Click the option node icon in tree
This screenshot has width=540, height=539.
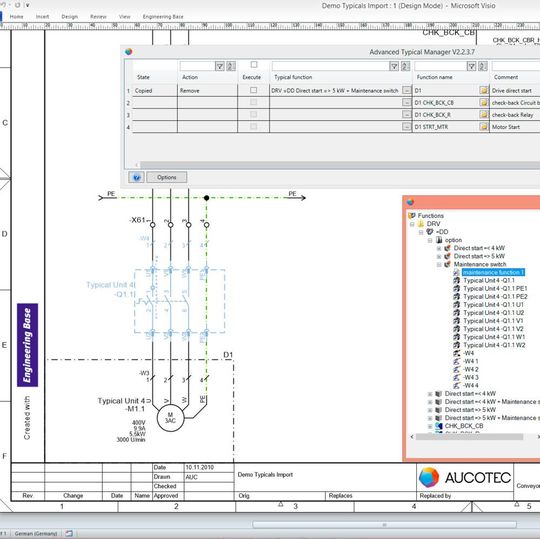click(x=439, y=240)
